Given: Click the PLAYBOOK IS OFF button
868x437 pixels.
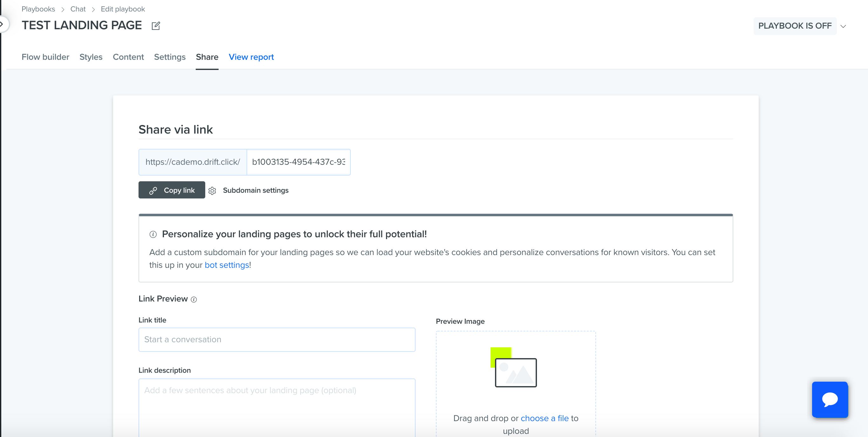Looking at the screenshot, I should coord(795,26).
